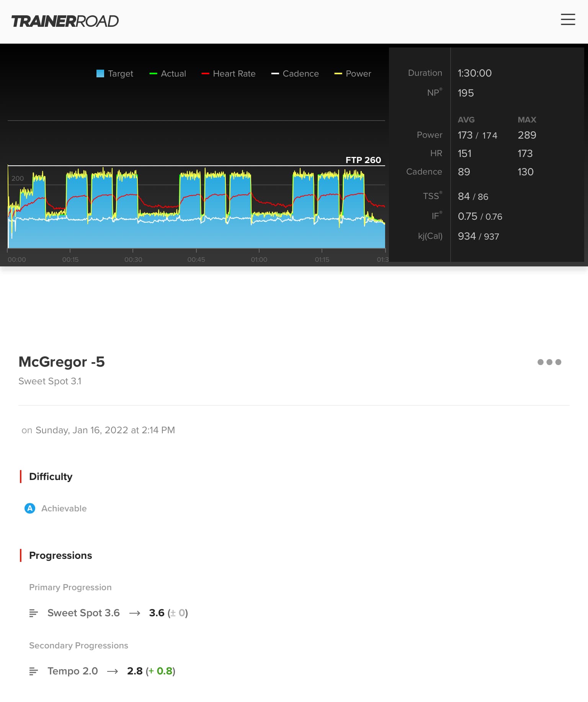Click the blue Target legend swatch
Image resolution: width=588 pixels, height=702 pixels.
100,73
